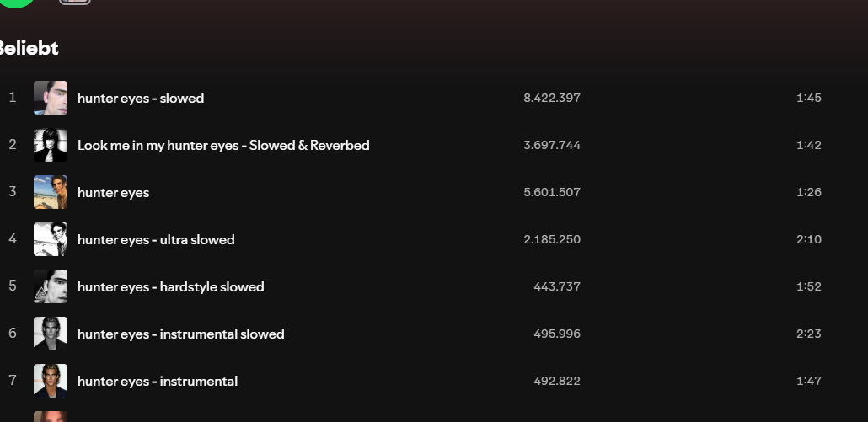Click cover art of hunter eyes - ultra slowed
The height and width of the screenshot is (422, 868).
pos(51,239)
